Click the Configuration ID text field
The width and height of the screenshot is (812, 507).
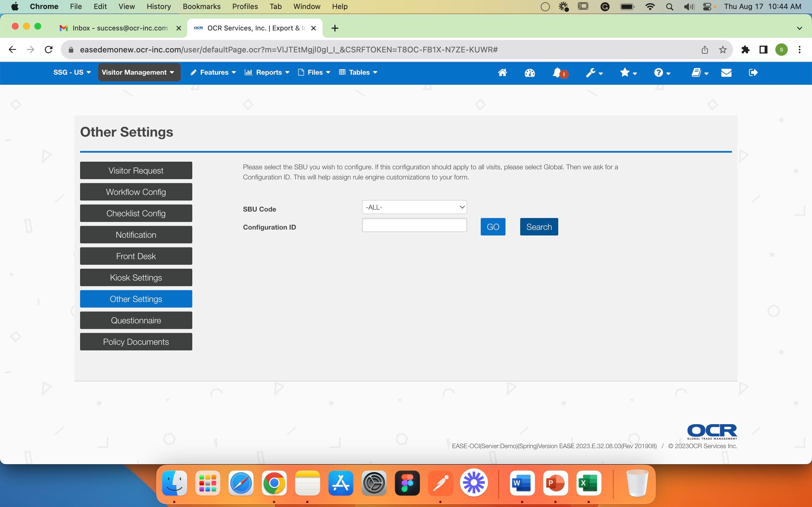click(x=414, y=225)
